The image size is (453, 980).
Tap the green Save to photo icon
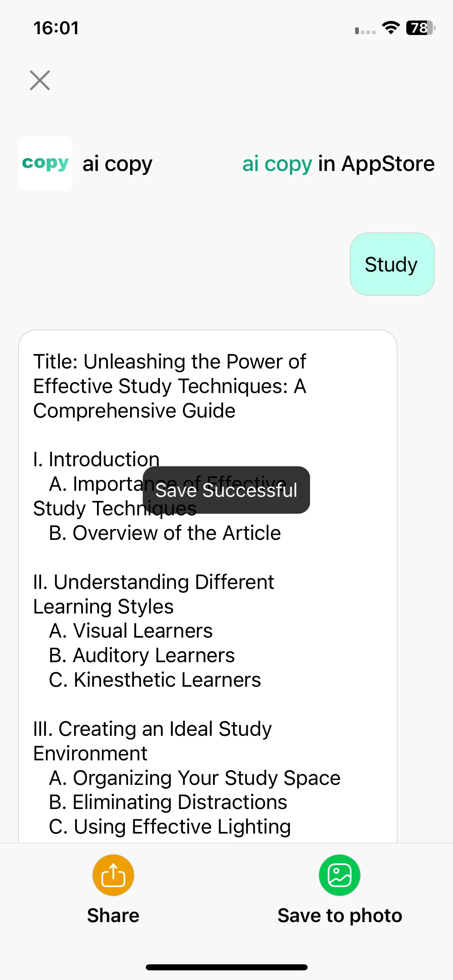click(x=339, y=875)
